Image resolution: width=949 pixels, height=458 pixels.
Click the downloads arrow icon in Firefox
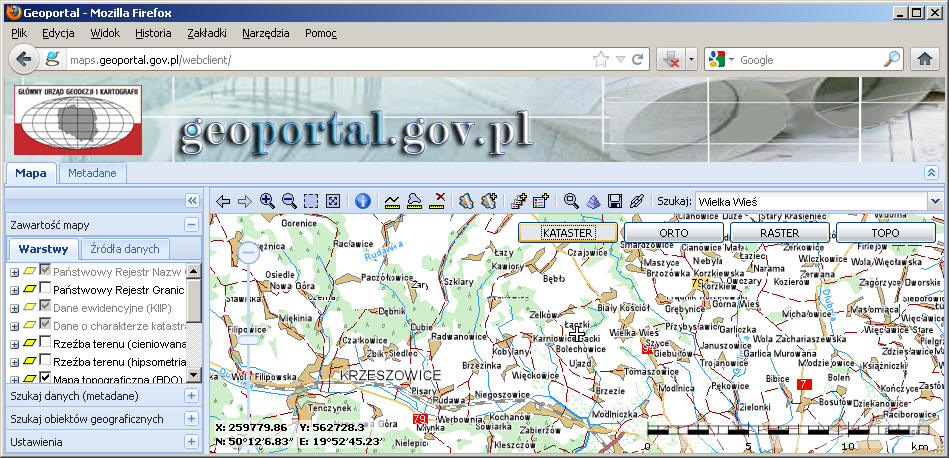pyautogui.click(x=671, y=59)
